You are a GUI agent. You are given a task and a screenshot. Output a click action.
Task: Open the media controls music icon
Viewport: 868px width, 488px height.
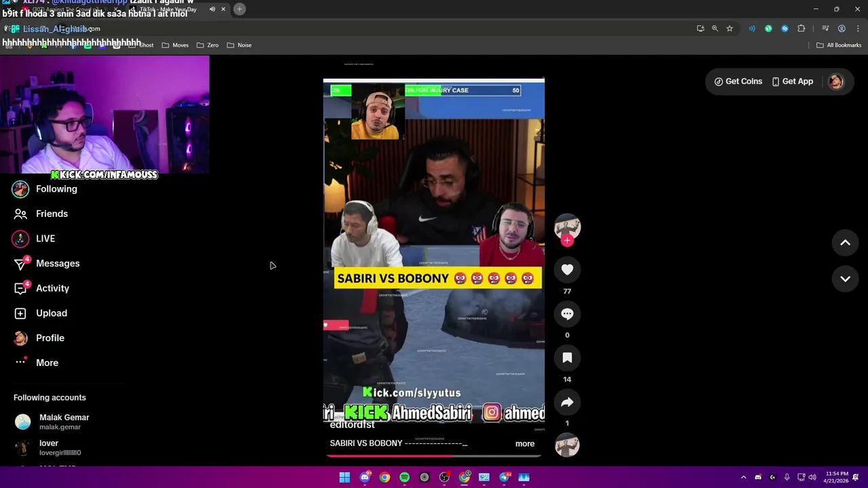825,28
